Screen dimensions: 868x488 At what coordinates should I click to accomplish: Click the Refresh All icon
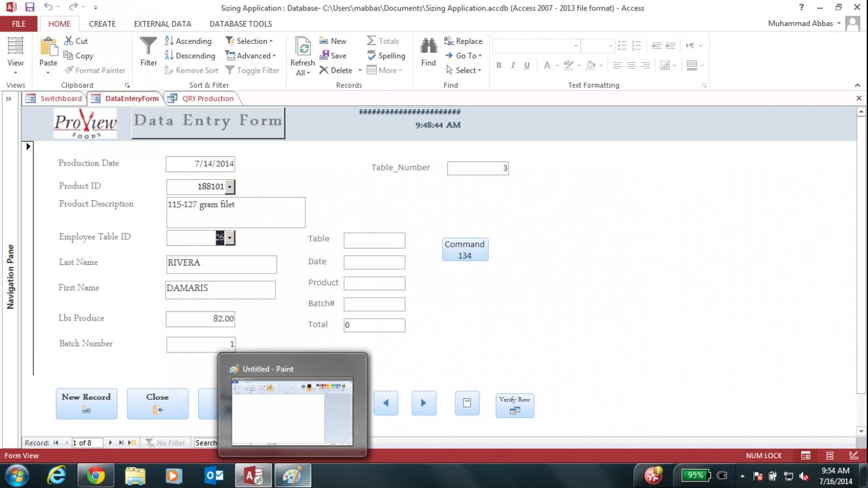pyautogui.click(x=303, y=47)
